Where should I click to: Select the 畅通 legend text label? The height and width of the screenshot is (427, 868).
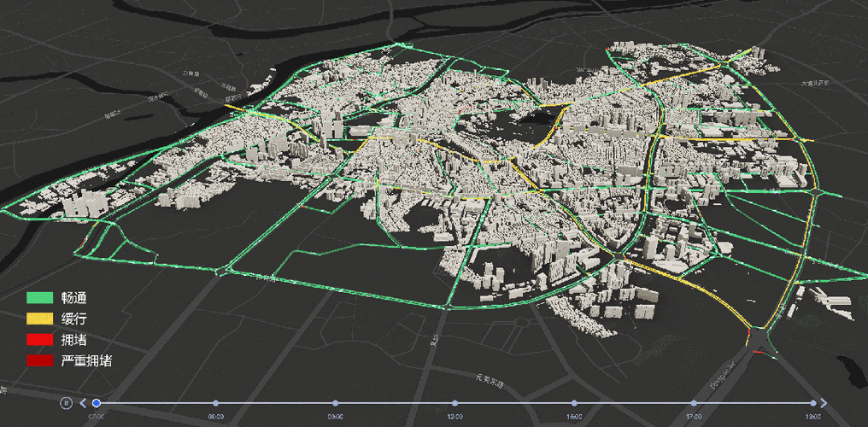[x=73, y=298]
